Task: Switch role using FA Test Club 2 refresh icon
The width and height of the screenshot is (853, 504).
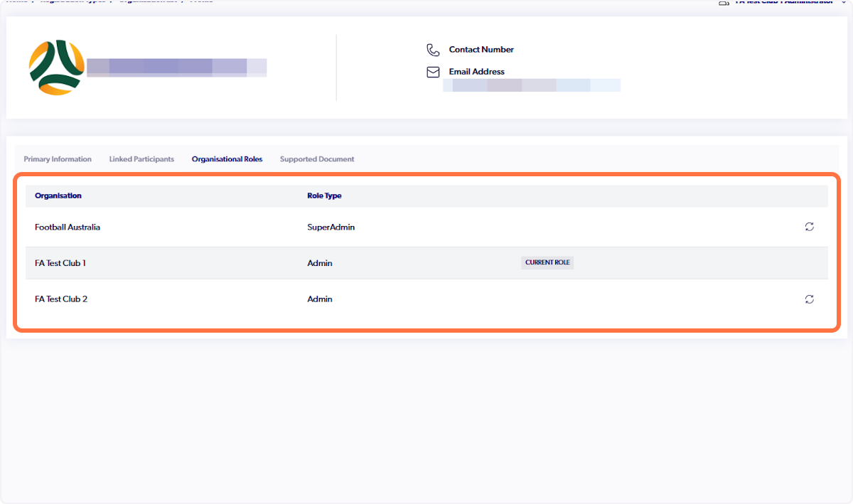Action: point(809,299)
